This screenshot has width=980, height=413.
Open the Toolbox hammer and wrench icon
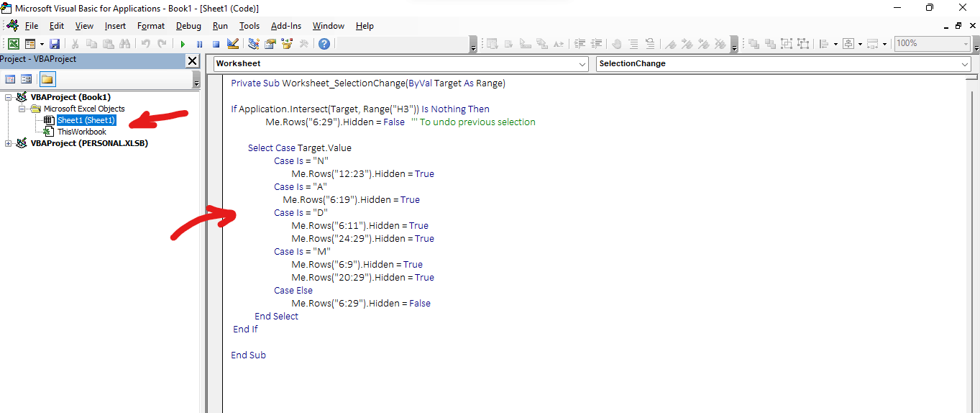tap(303, 44)
